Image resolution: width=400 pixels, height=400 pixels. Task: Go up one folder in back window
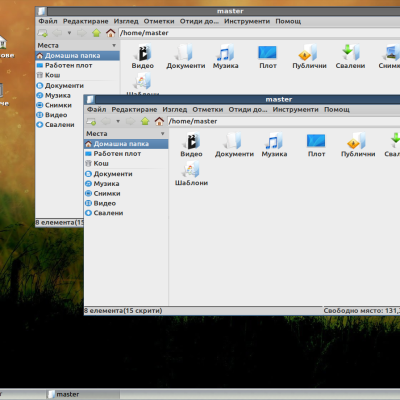(96, 33)
